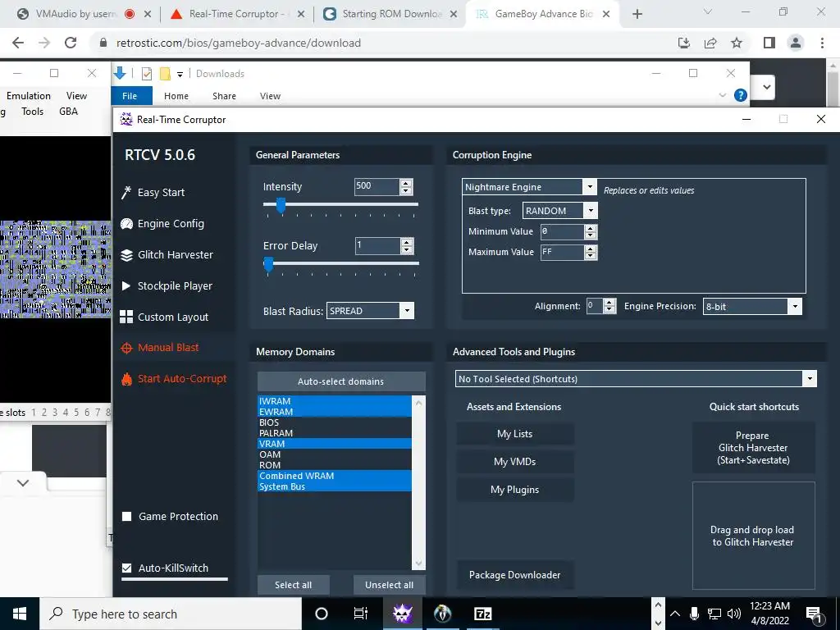Disable the Auto-KillSwitch checkbox
The image size is (840, 630).
pos(127,568)
